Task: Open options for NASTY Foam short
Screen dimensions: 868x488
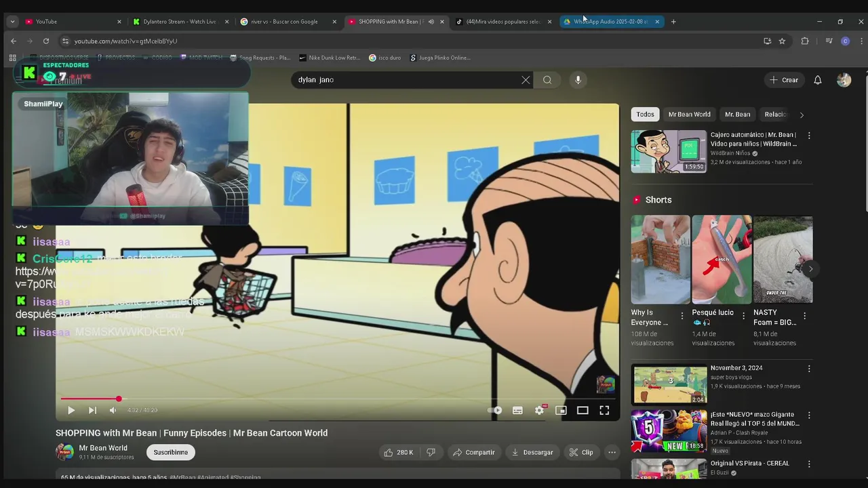Action: coord(804,316)
